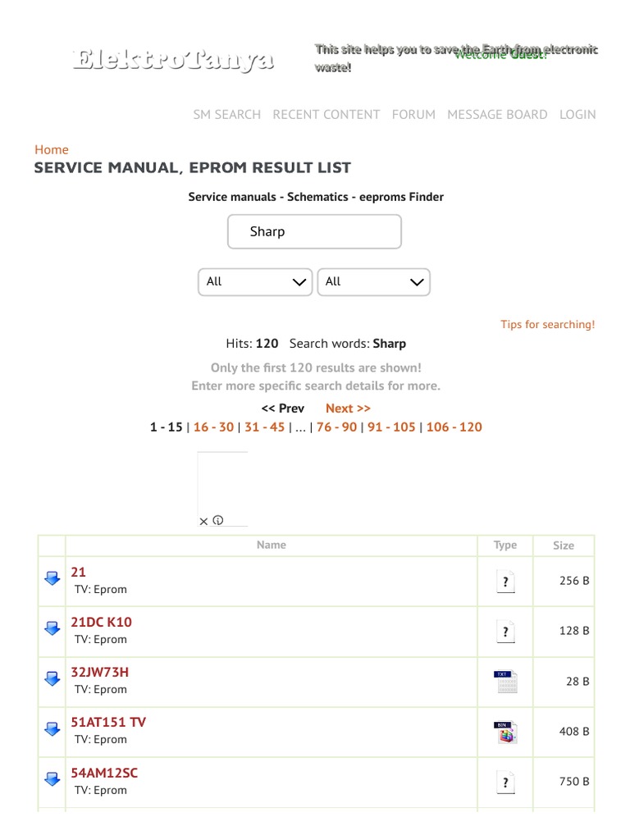This screenshot has height=840, width=630.
Task: Click the download arrow for 51AT151 TV
Action: click(x=52, y=728)
